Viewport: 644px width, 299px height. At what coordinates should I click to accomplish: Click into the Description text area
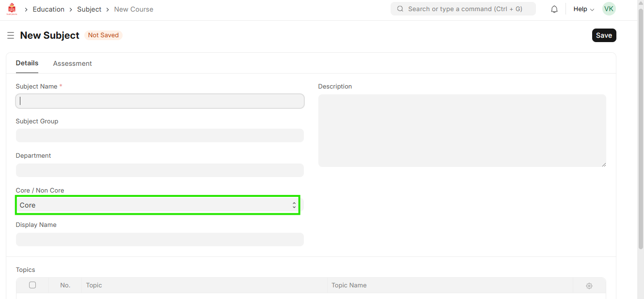tap(462, 131)
